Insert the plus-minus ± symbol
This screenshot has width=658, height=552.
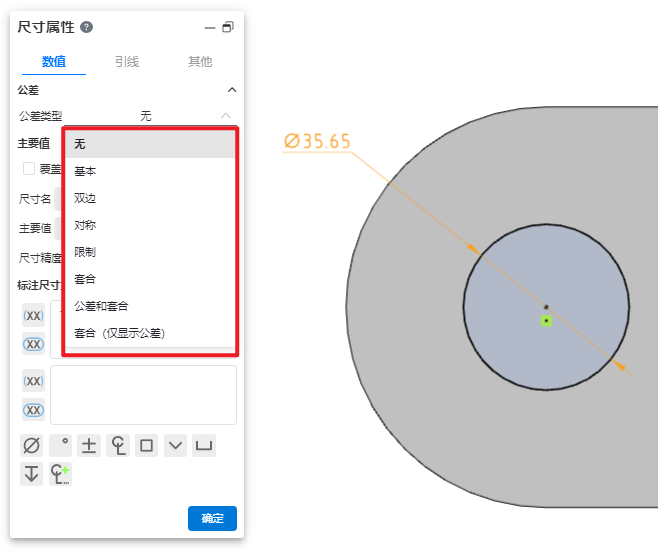click(x=89, y=446)
